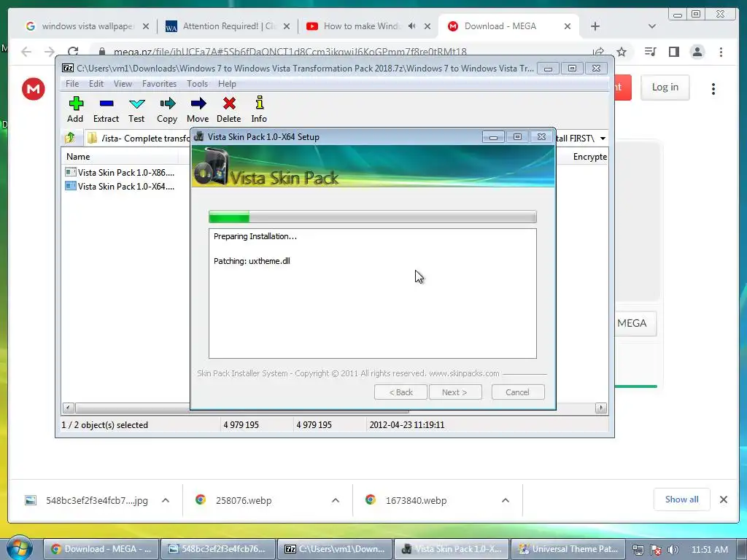Open MEGA page three-dot menu
Screen dimensions: 747x560
(713, 89)
